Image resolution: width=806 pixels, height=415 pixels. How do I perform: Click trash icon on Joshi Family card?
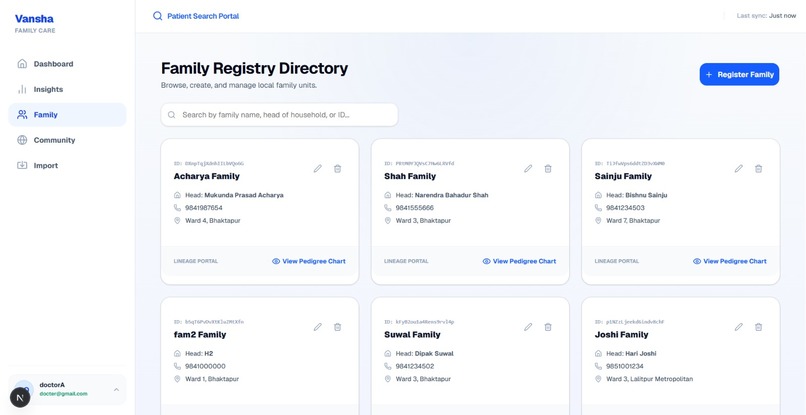point(758,327)
